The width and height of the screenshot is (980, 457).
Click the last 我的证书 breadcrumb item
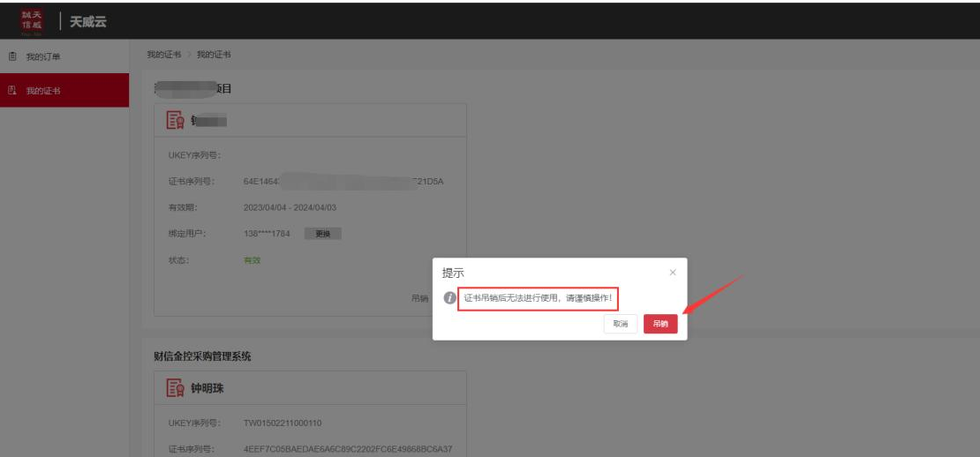pyautogui.click(x=214, y=55)
